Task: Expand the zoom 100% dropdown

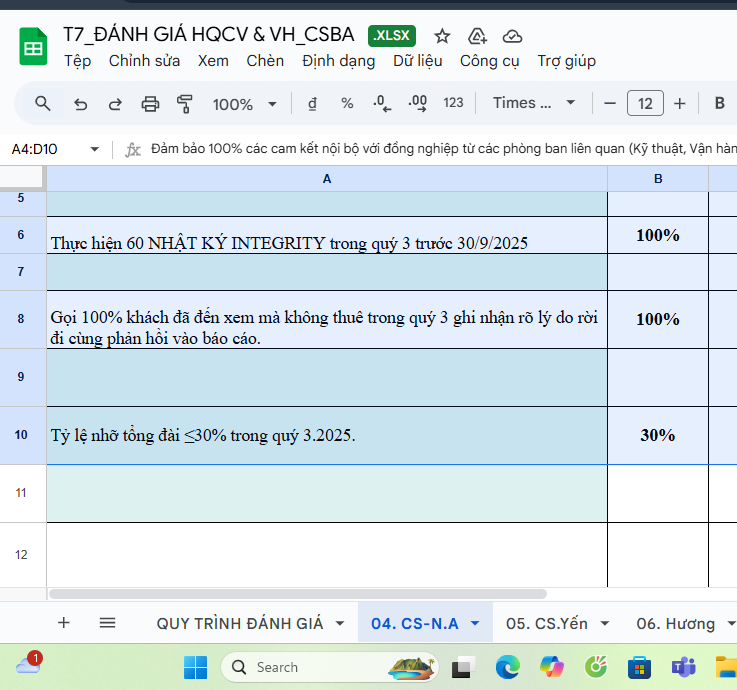Action: pyautogui.click(x=245, y=103)
